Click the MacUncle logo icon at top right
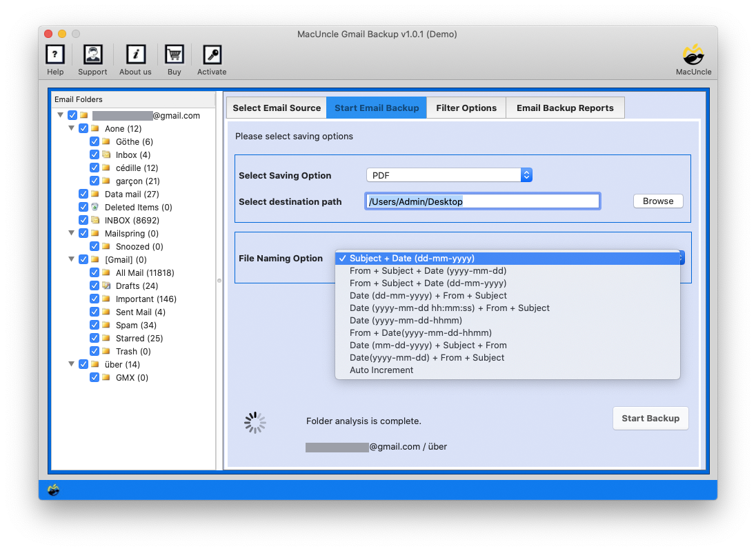Viewport: 756px width, 551px height. coord(693,55)
